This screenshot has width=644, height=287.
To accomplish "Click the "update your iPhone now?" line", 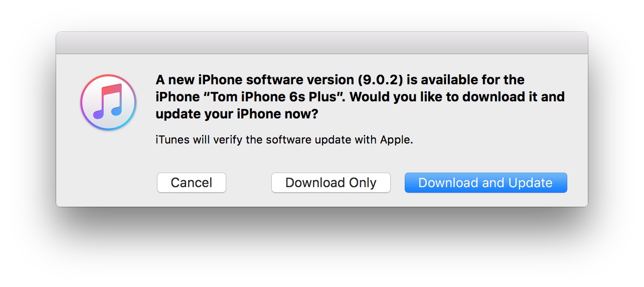I will coord(237,114).
